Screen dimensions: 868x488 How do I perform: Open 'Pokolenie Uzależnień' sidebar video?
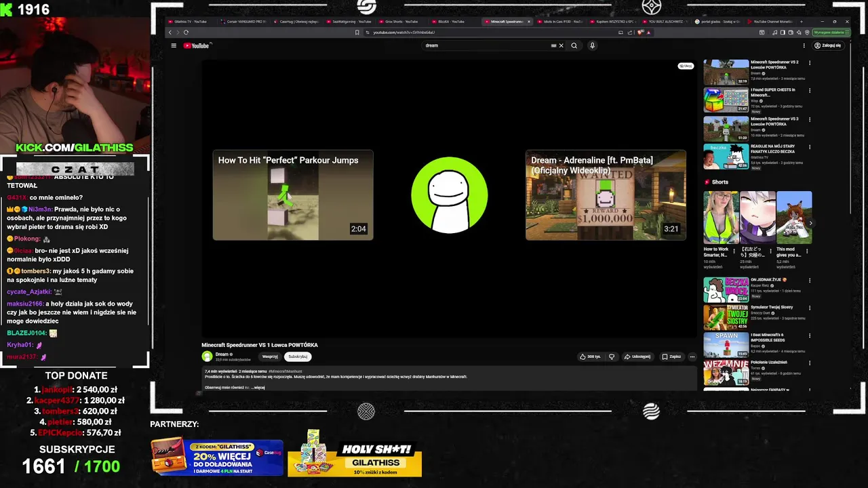pos(726,373)
